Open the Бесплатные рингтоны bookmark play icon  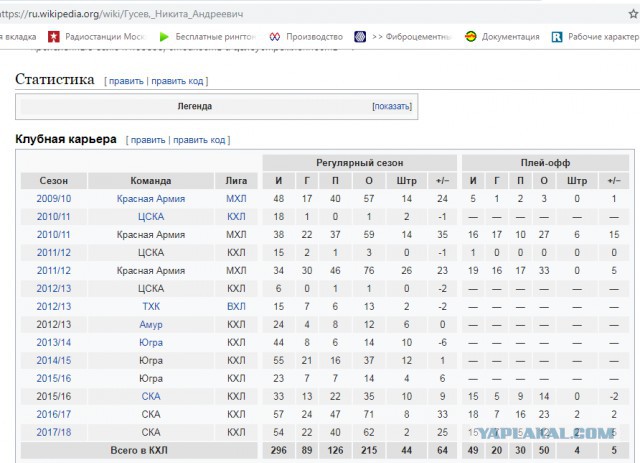click(x=164, y=37)
